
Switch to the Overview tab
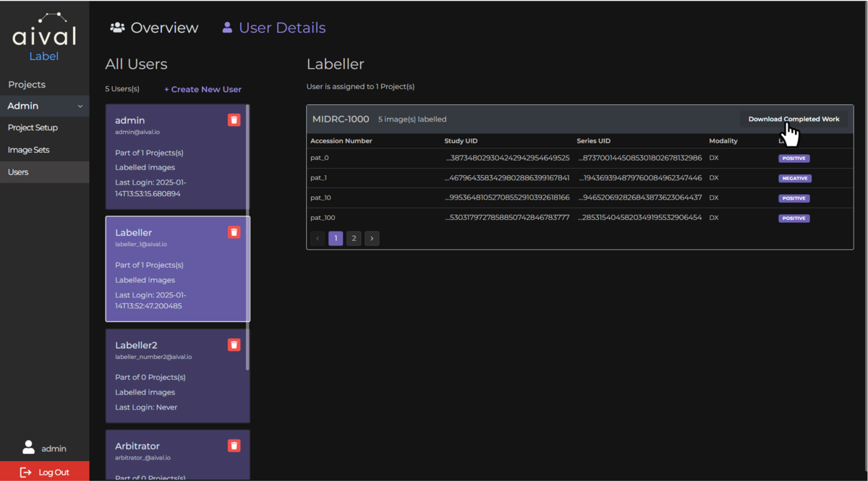[x=163, y=28]
